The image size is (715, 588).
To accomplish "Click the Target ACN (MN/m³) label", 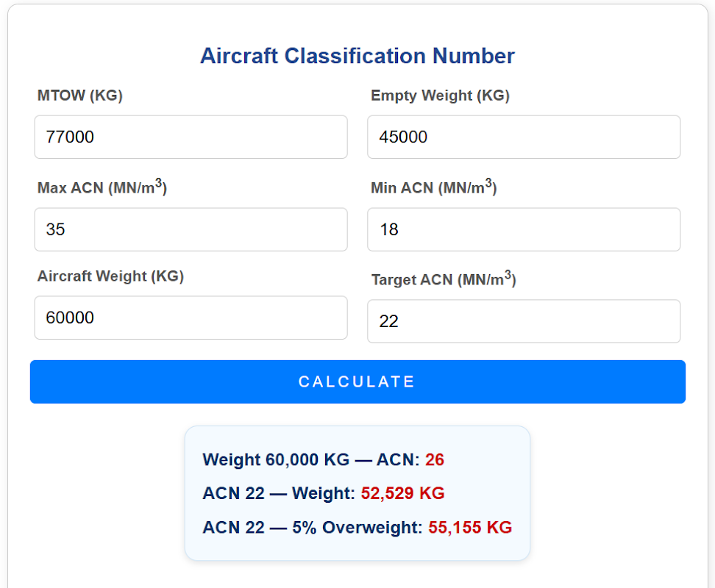I will [444, 279].
